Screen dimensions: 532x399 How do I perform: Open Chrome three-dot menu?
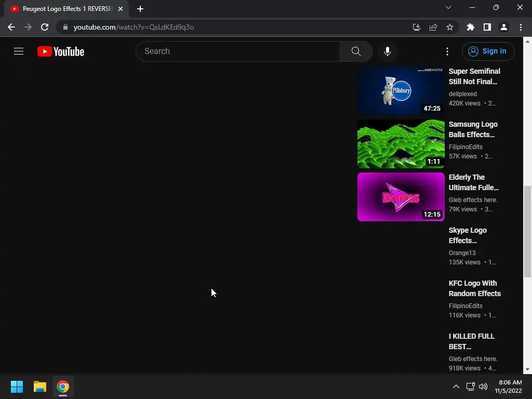click(x=521, y=27)
